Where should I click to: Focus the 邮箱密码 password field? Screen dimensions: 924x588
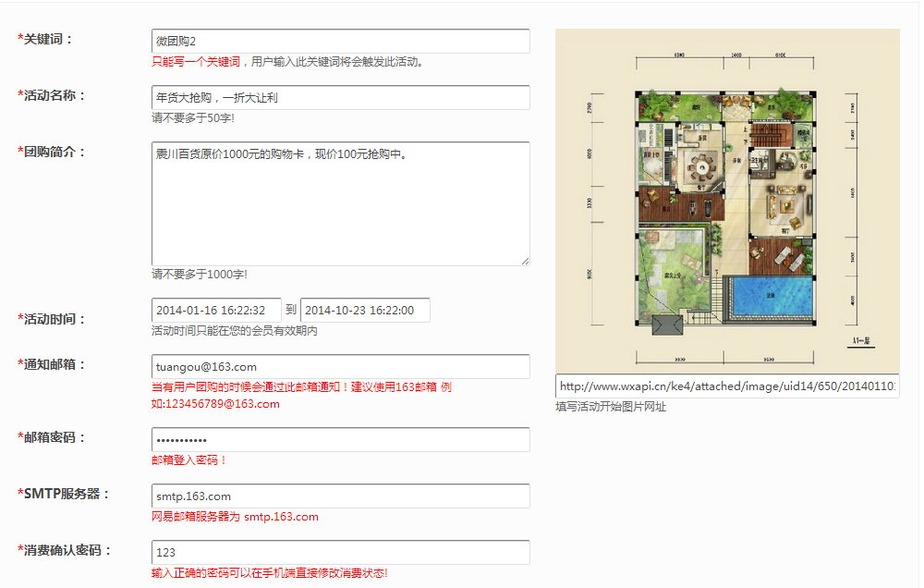[340, 440]
